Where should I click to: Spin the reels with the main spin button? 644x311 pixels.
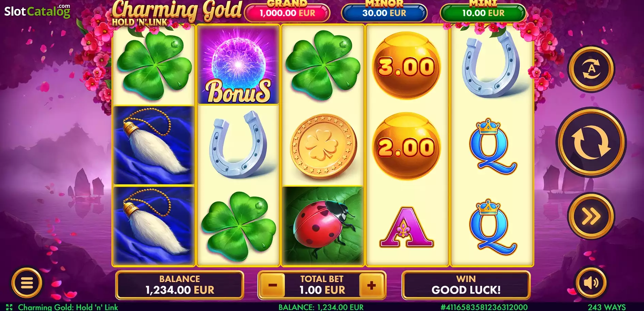pyautogui.click(x=591, y=142)
